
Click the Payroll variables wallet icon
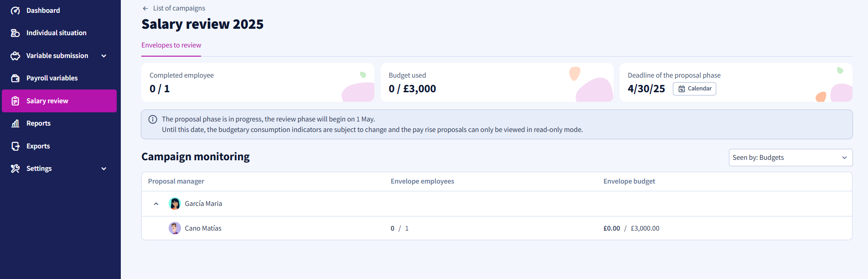click(x=15, y=78)
